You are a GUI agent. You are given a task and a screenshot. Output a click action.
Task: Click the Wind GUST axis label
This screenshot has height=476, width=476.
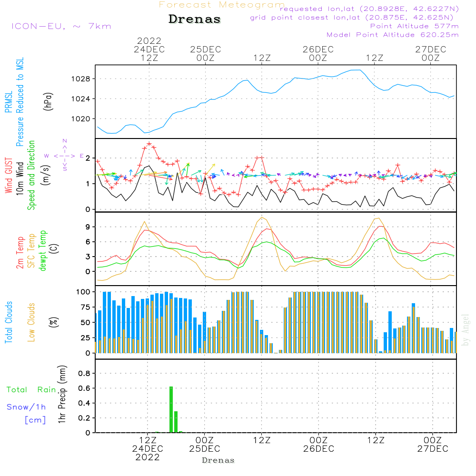point(9,177)
